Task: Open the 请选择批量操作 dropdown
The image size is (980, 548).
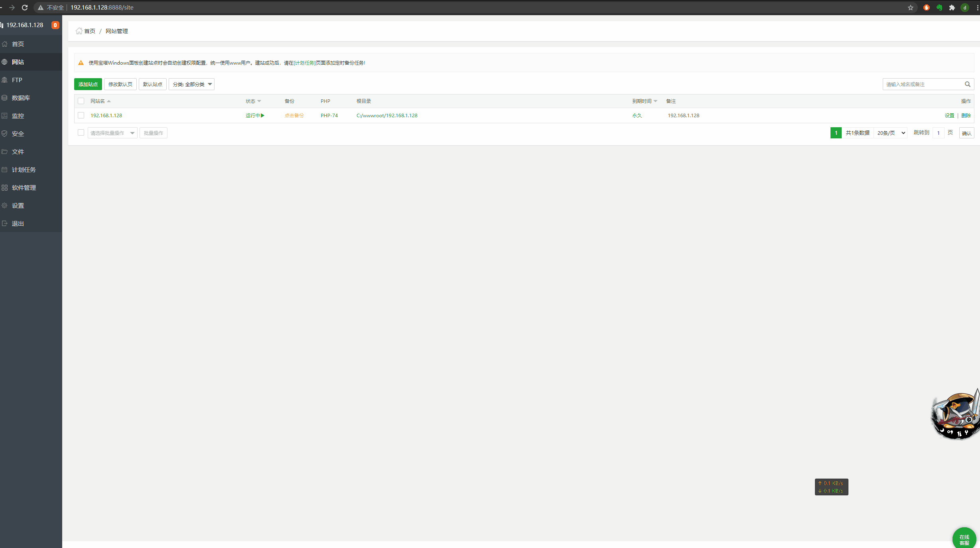Action: [112, 133]
